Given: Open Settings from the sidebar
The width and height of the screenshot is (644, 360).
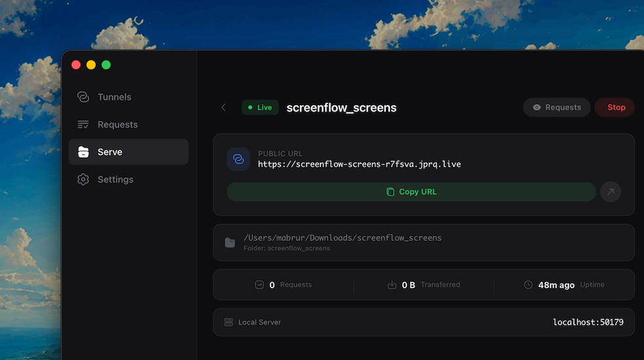Looking at the screenshot, I should pos(128,179).
